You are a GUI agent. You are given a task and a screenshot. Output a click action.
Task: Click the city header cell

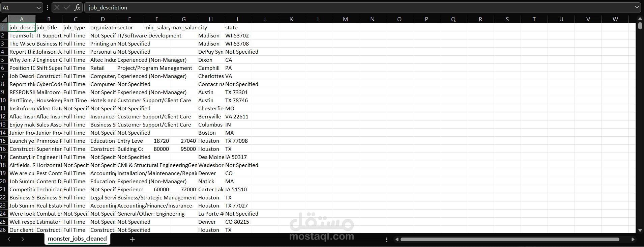210,27
